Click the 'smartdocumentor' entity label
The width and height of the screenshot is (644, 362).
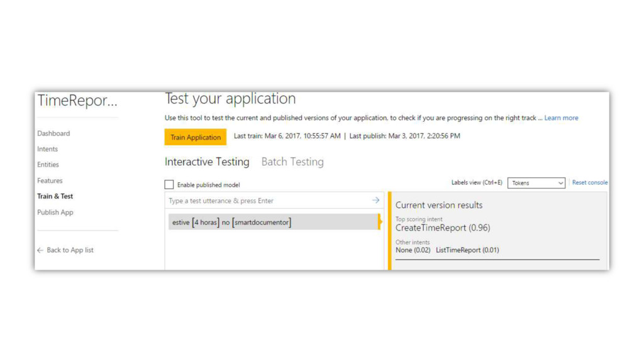tap(262, 222)
